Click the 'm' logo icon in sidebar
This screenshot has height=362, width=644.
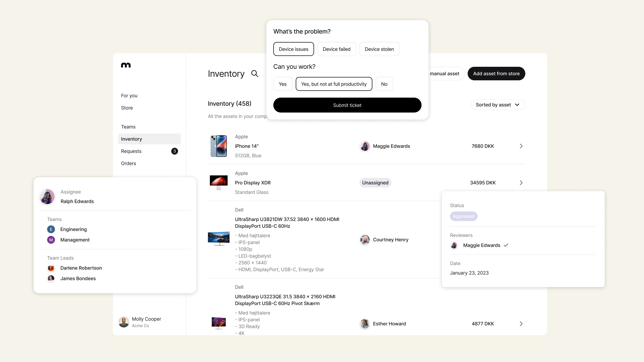[126, 65]
